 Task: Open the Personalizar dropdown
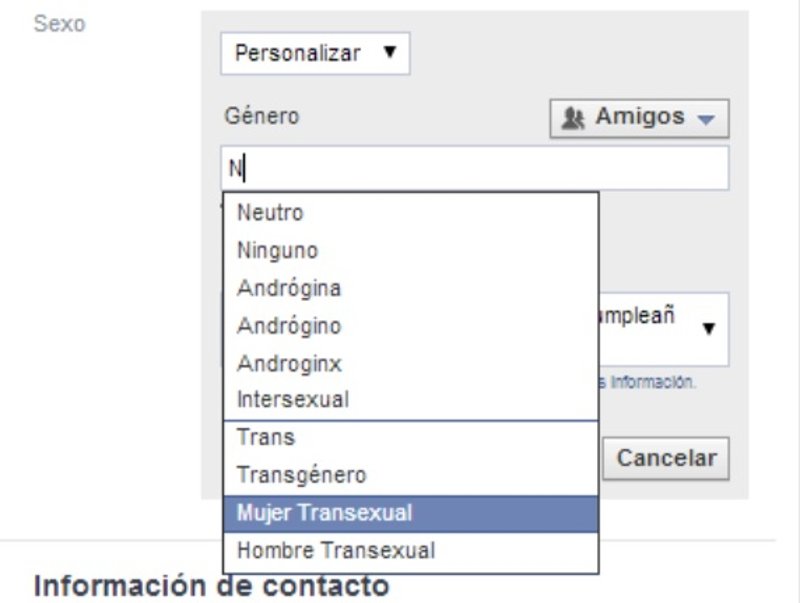coord(314,53)
